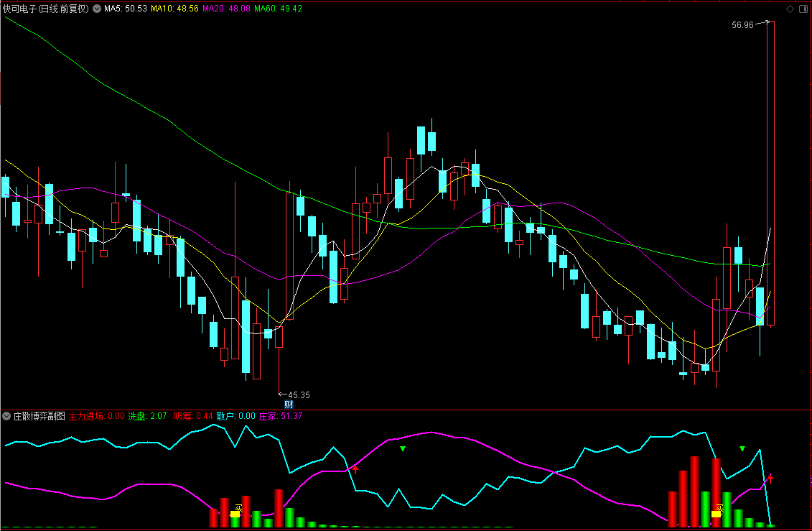Expand the 庄散博弈副图 indicator dropdown arrow
The width and height of the screenshot is (812, 531).
tap(6, 416)
